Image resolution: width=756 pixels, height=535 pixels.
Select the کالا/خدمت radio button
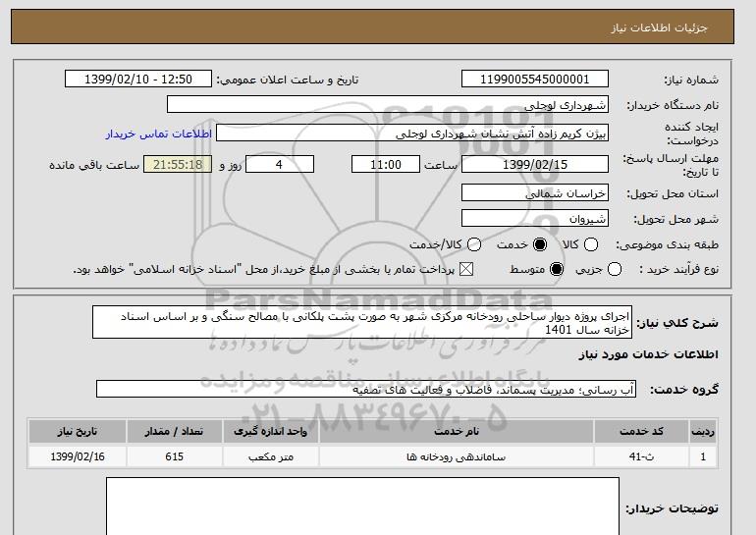click(x=474, y=244)
